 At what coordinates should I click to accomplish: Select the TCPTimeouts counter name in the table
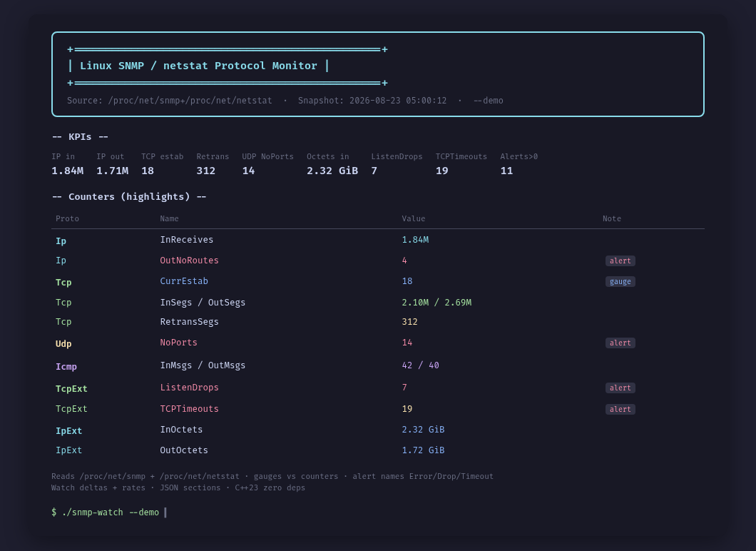point(190,409)
